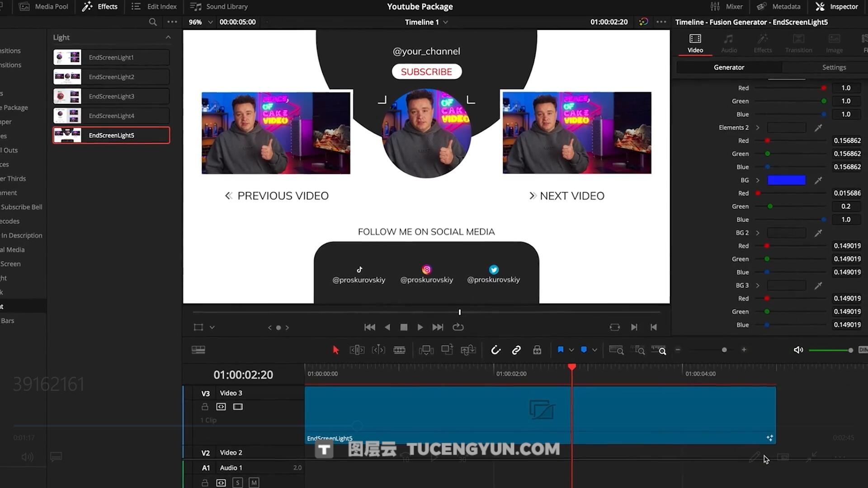Click the BG Green value field 0.2
This screenshot has height=488, width=868.
846,206
